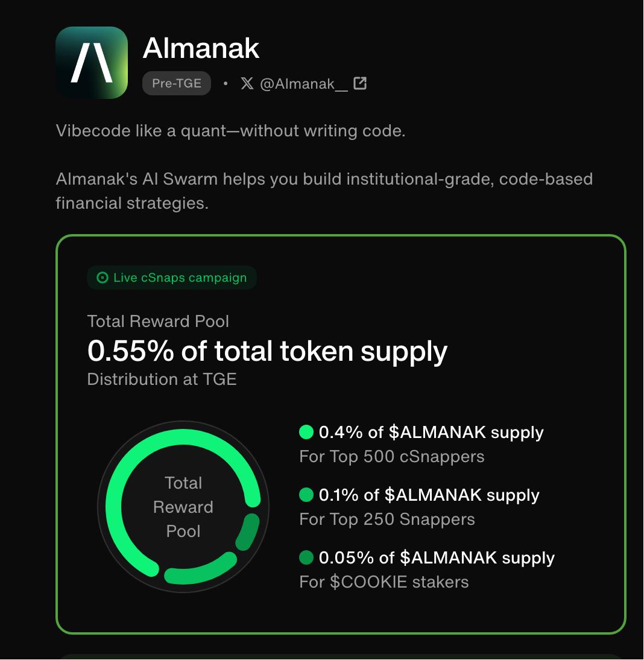This screenshot has width=644, height=660.
Task: Click the Almanak project title
Action: click(201, 48)
